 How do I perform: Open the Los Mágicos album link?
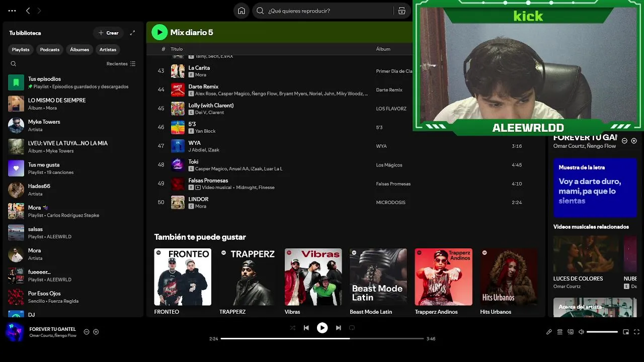(389, 165)
